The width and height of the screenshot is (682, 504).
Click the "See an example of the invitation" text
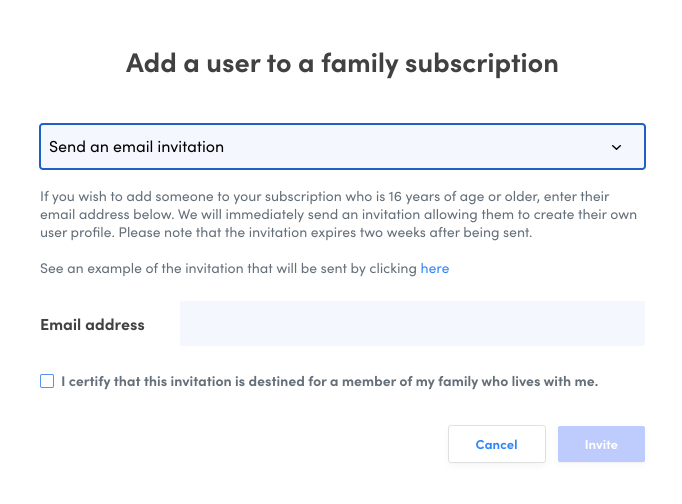[x=228, y=269]
